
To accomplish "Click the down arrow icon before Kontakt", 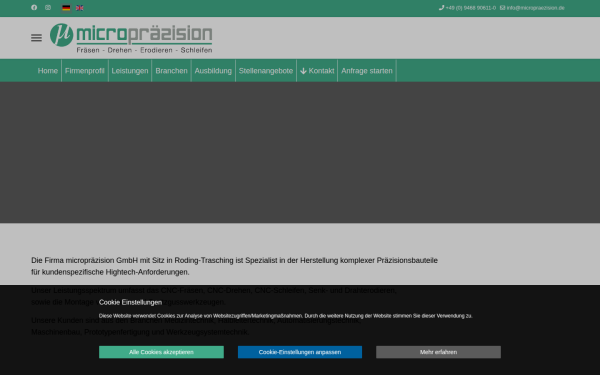I will [x=303, y=71].
